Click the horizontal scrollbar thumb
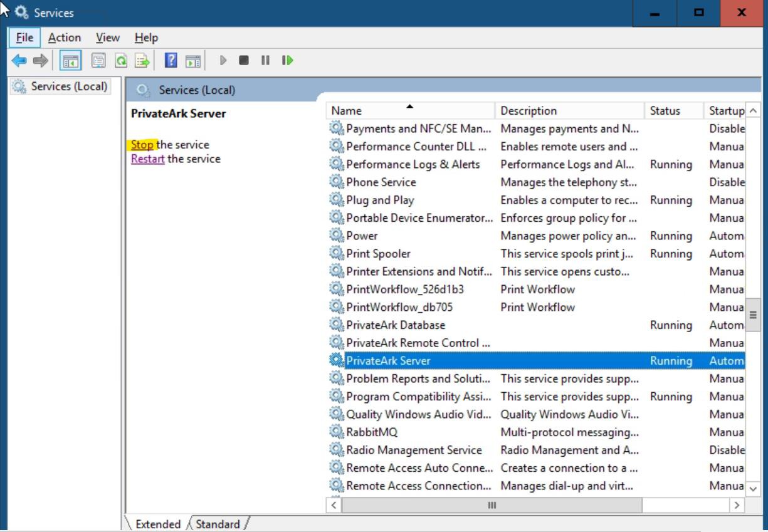 pyautogui.click(x=492, y=504)
